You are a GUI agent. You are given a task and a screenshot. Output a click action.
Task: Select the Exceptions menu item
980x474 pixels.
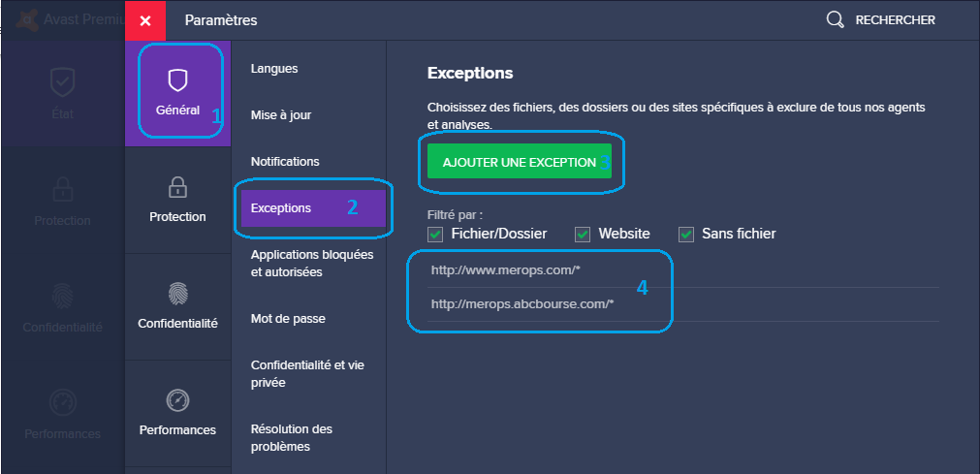(x=313, y=208)
